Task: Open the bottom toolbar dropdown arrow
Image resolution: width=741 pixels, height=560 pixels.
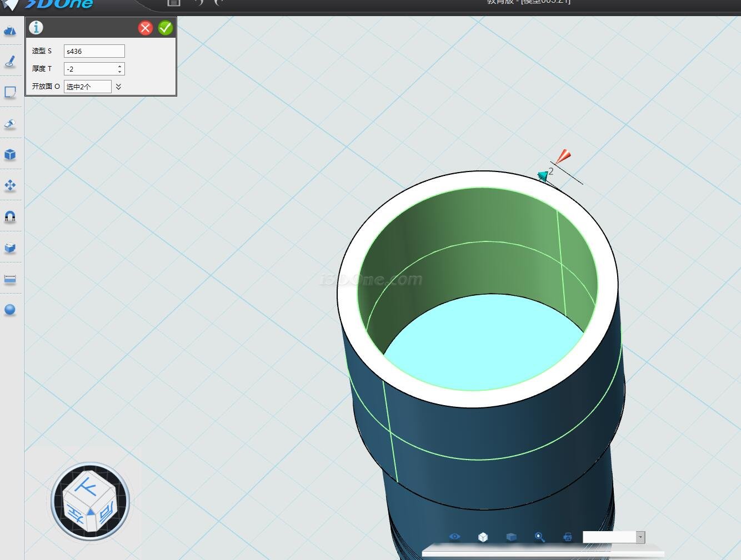Action: [x=640, y=537]
